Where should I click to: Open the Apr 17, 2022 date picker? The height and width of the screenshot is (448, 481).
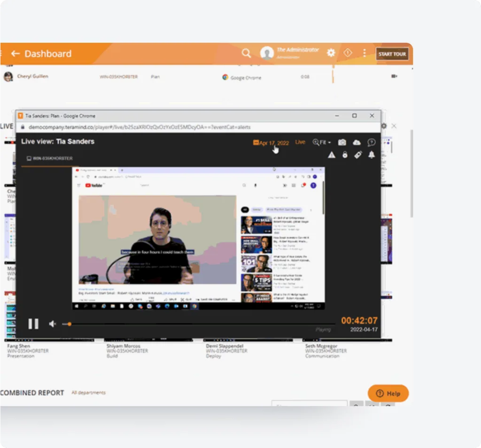[x=271, y=143]
